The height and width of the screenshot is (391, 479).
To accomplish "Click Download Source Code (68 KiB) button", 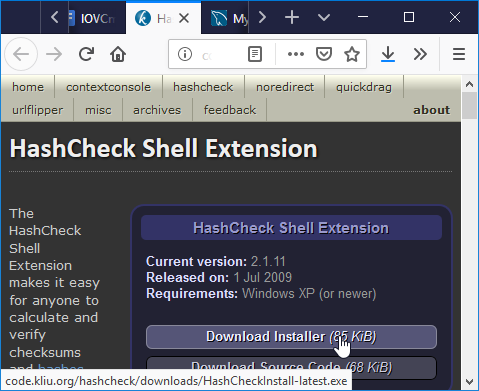I will tap(291, 367).
